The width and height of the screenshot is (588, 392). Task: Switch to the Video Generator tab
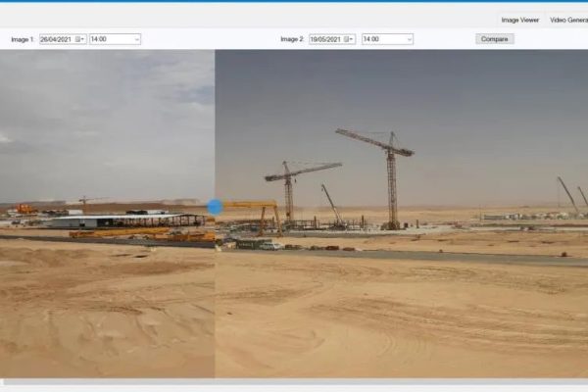(x=568, y=20)
